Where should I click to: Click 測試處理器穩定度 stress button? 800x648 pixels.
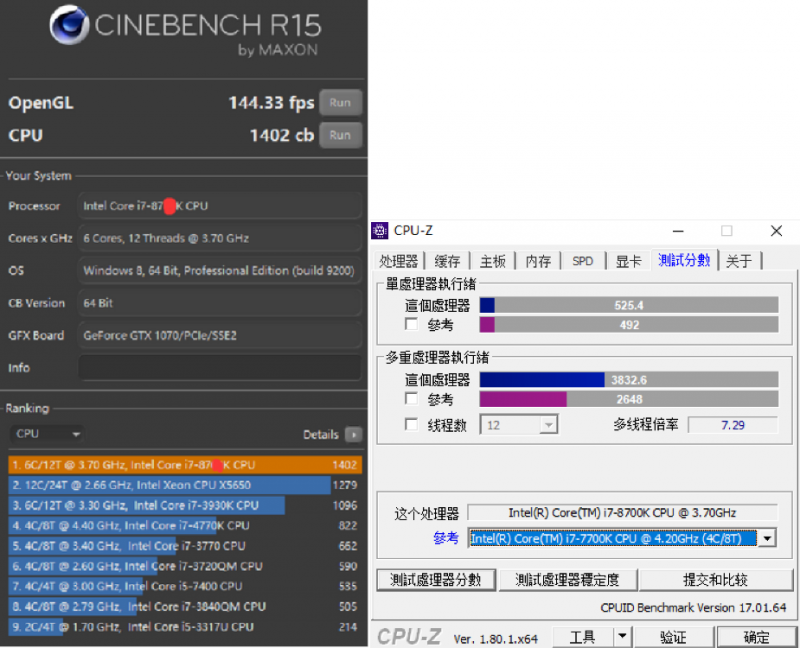click(x=567, y=580)
